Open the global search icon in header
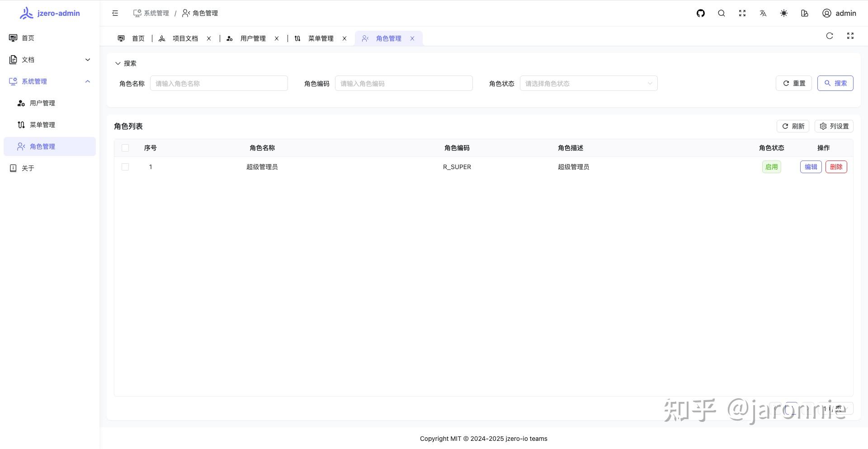The height and width of the screenshot is (449, 868). point(722,13)
